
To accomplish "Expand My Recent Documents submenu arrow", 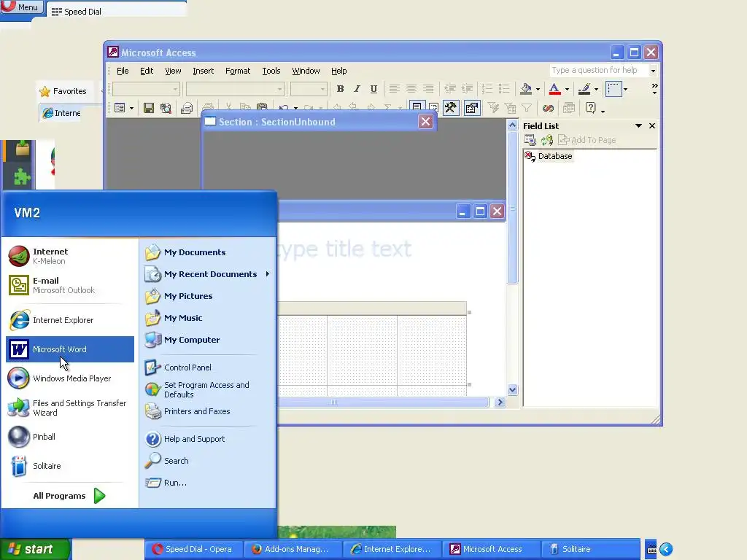I will pyautogui.click(x=268, y=274).
